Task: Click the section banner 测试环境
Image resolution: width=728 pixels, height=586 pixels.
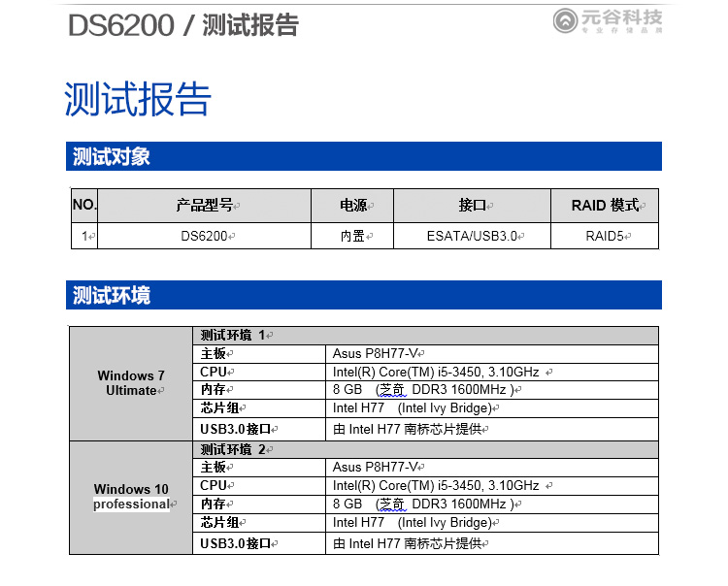Action: coord(364,295)
